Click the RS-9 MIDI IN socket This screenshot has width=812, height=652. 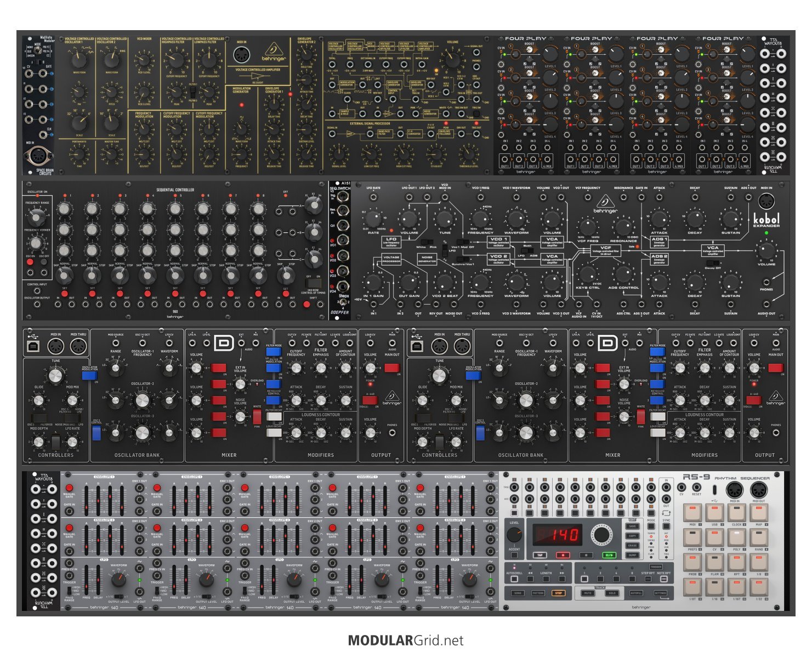[x=735, y=490]
